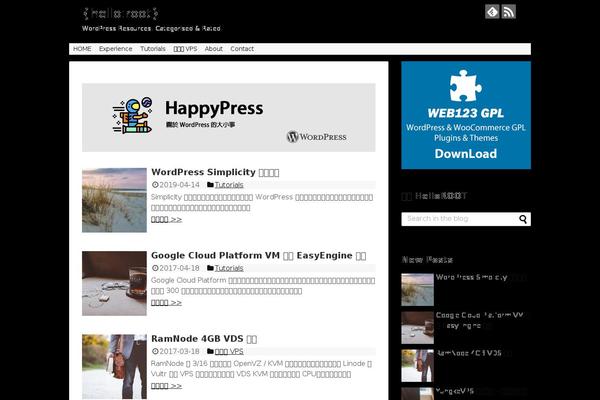The height and width of the screenshot is (400, 600).
Task: Open sidebar RamNode 4GB VDS new post link
Action: (x=473, y=353)
